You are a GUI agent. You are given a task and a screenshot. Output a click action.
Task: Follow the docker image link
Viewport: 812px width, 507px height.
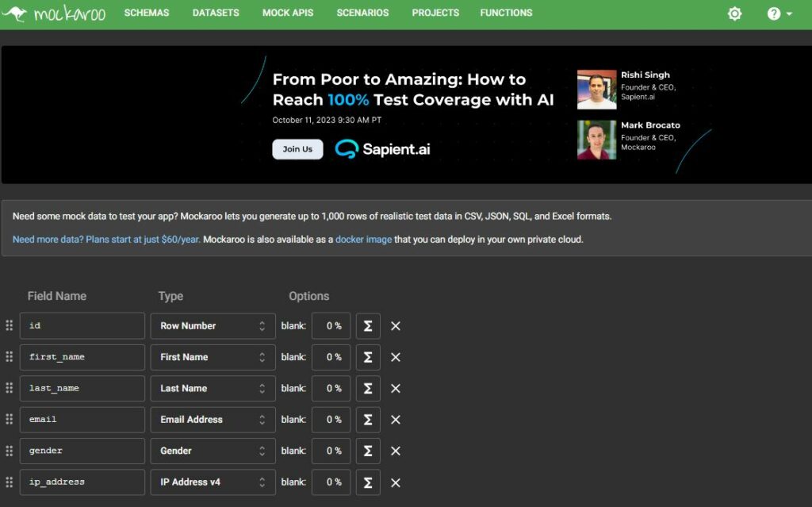363,240
